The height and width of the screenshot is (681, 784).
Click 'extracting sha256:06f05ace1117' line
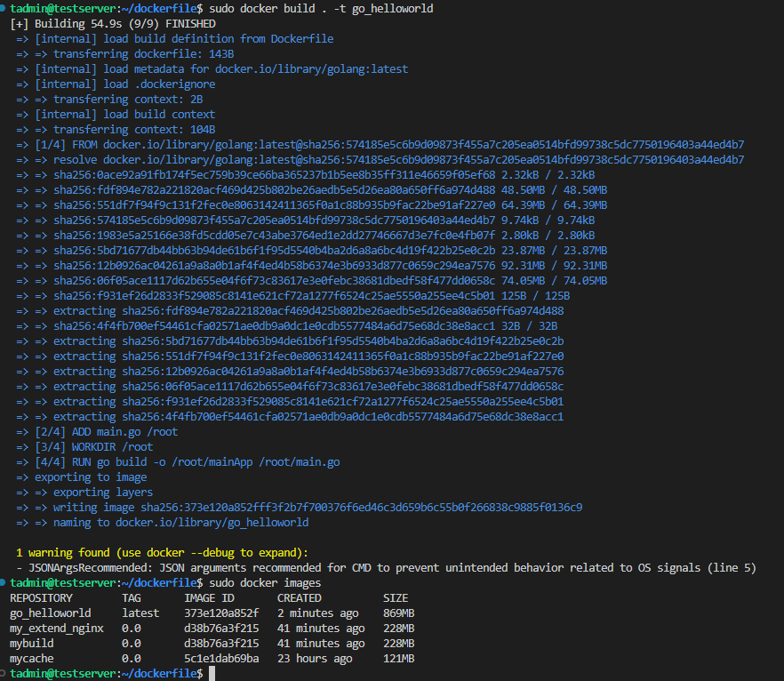(x=290, y=387)
